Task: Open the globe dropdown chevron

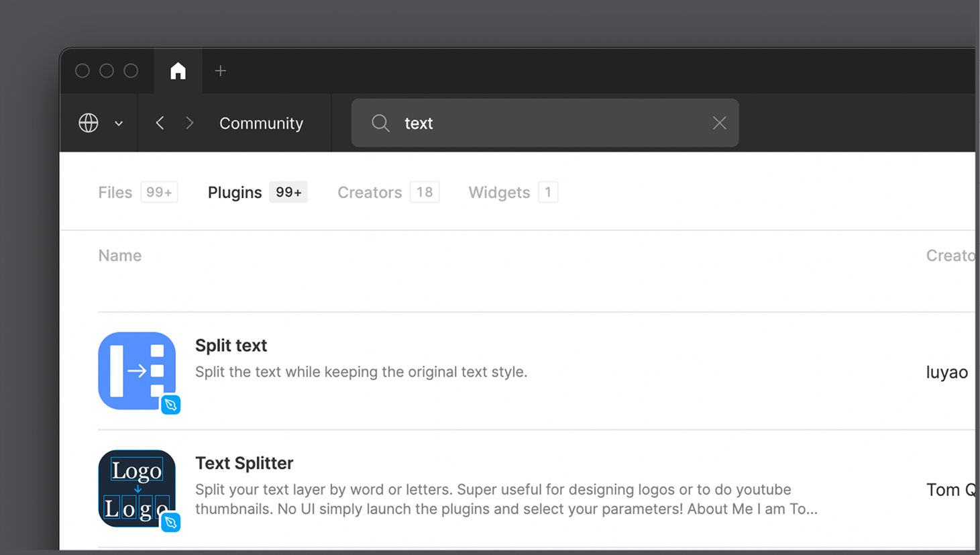Action: (x=119, y=123)
